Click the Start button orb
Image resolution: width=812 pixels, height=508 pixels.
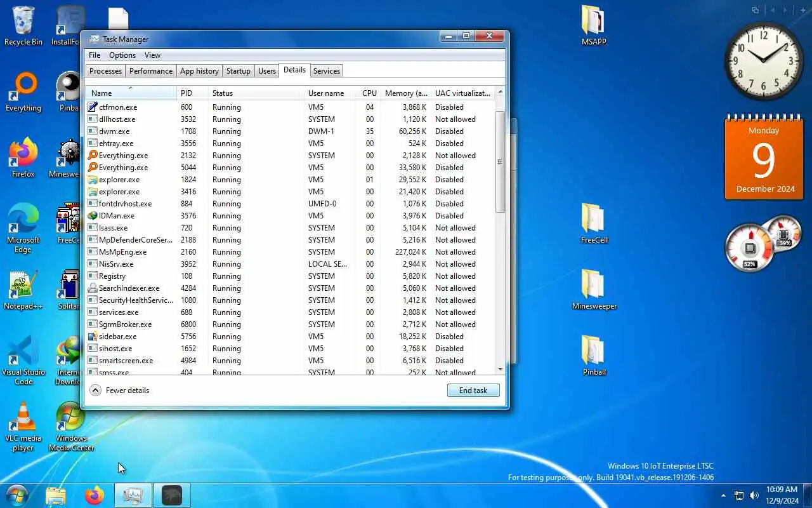[x=17, y=495]
